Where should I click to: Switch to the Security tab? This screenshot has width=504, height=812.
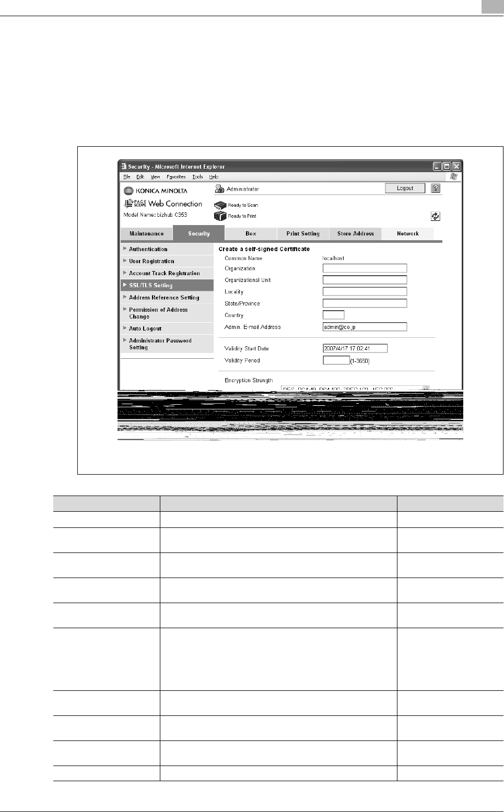(199, 233)
